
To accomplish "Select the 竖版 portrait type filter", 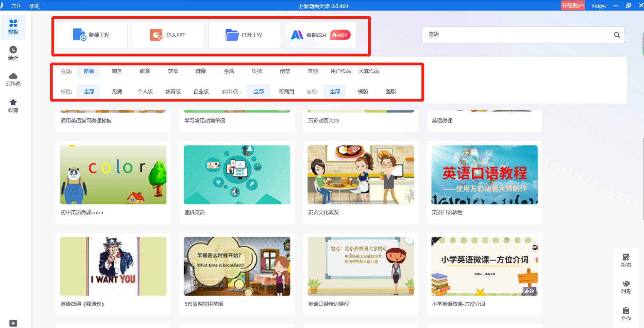I will tap(391, 92).
